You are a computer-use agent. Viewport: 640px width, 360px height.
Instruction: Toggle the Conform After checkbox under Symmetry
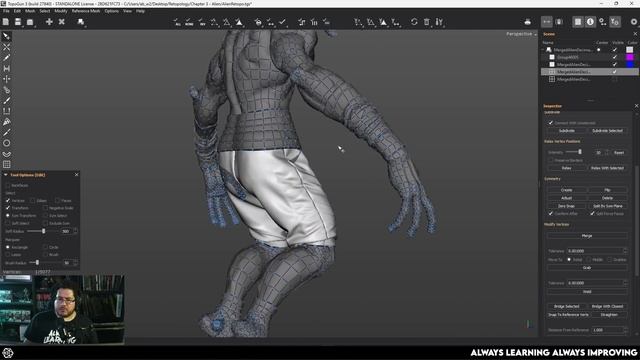(x=551, y=213)
